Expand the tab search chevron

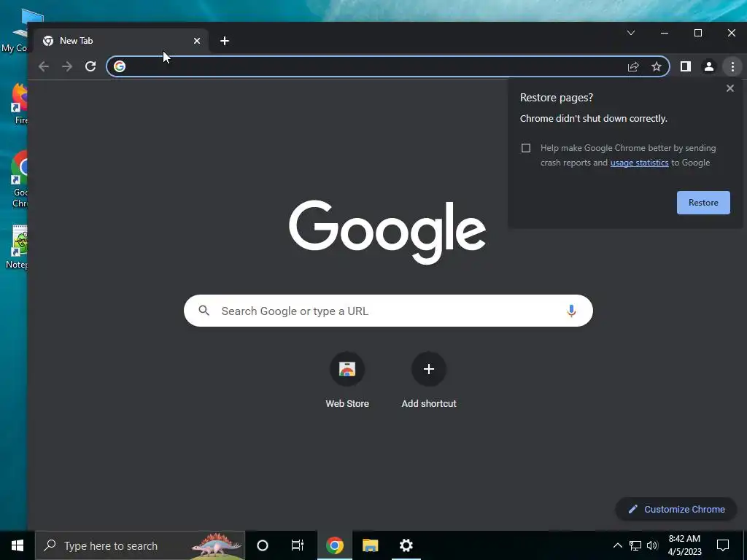click(x=631, y=33)
